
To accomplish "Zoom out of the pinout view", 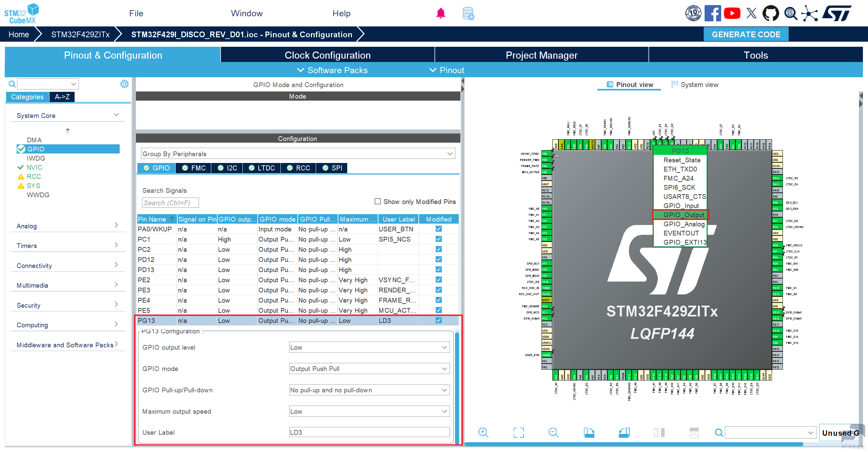I will coord(553,432).
